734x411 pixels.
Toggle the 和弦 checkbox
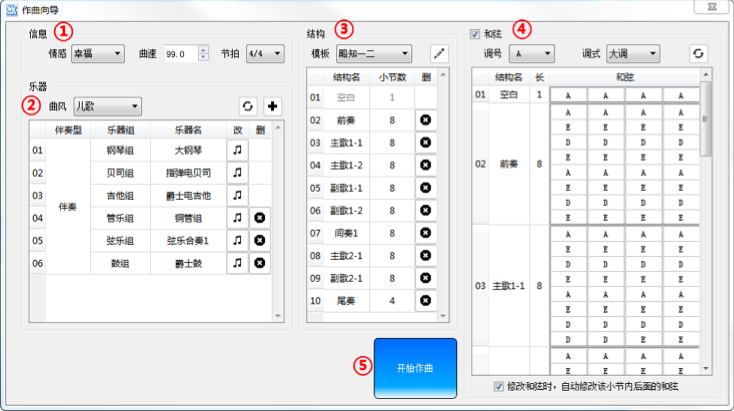[x=475, y=34]
